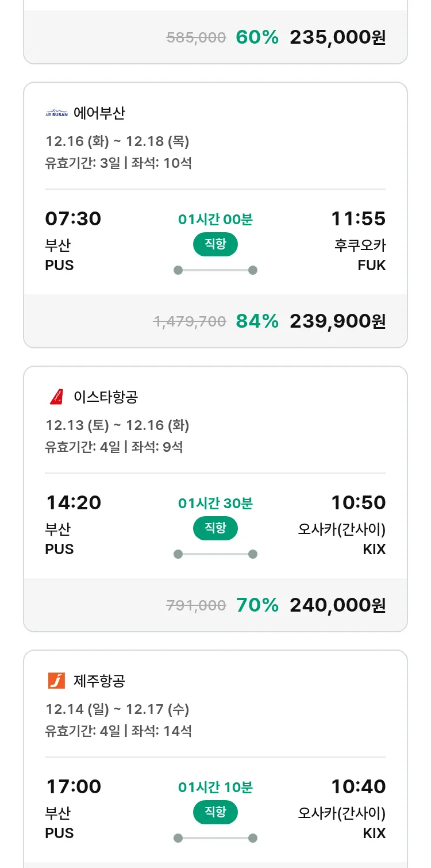Click the Eastar Jet red logo
Image resolution: width=431 pixels, height=868 pixels.
(56, 397)
